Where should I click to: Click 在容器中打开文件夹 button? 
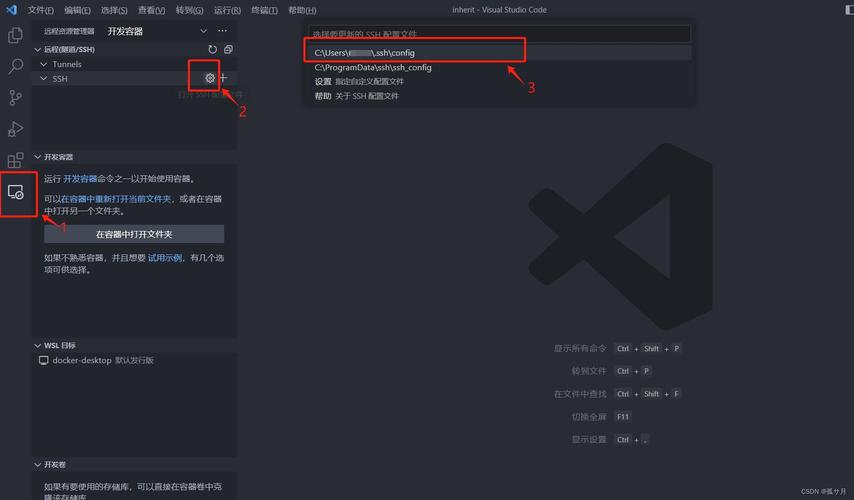click(x=134, y=234)
